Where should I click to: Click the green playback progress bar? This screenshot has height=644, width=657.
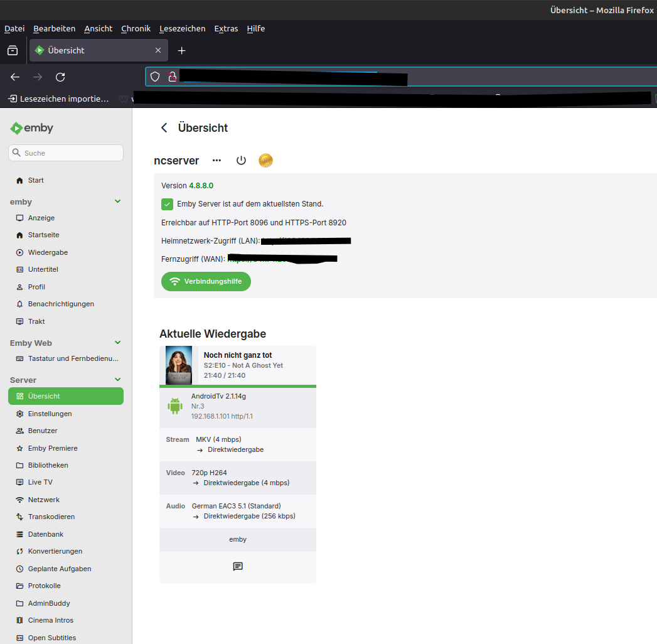238,386
